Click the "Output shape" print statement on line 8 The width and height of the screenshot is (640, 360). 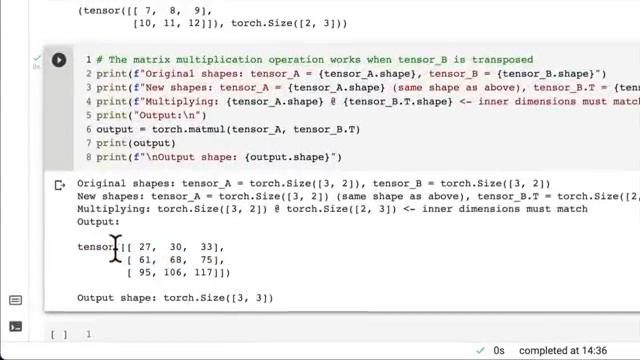pyautogui.click(x=219, y=157)
